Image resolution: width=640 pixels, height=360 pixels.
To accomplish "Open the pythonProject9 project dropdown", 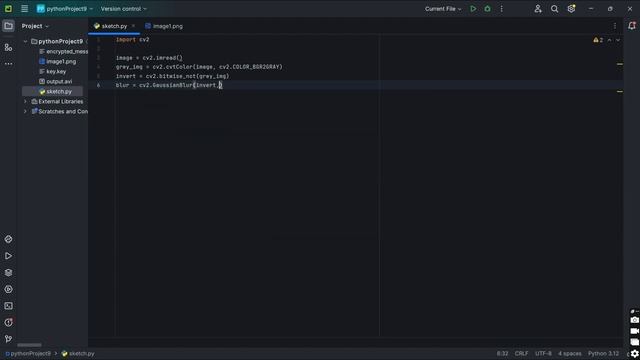I will tap(65, 9).
